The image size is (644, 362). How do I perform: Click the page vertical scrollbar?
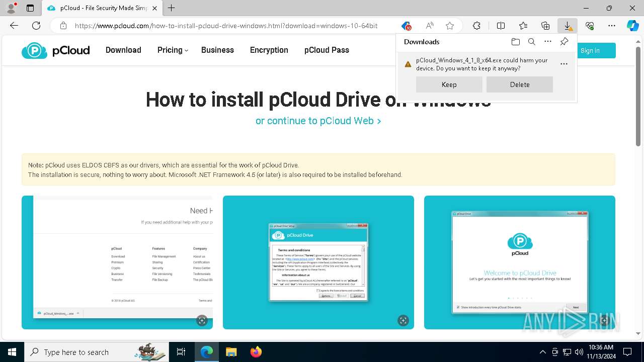pyautogui.click(x=638, y=96)
